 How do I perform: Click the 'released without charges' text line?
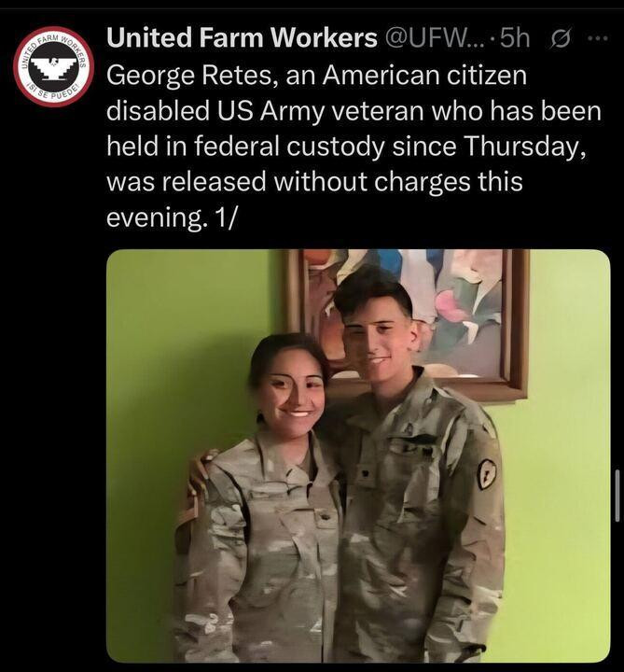pos(314,182)
